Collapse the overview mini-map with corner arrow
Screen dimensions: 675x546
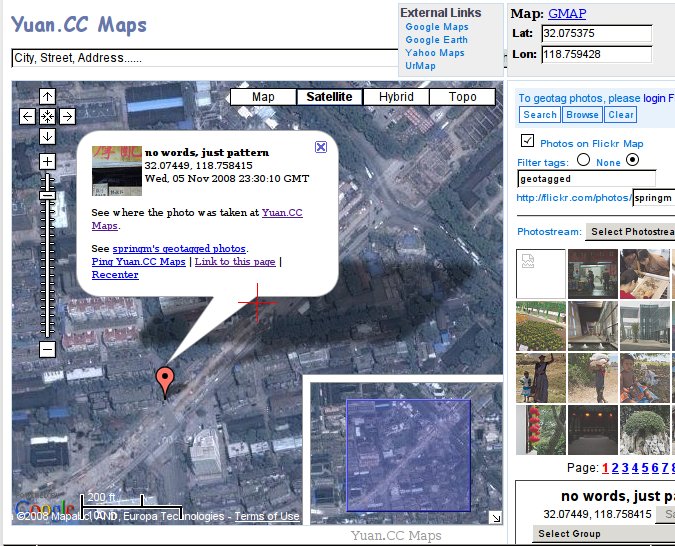tap(495, 517)
